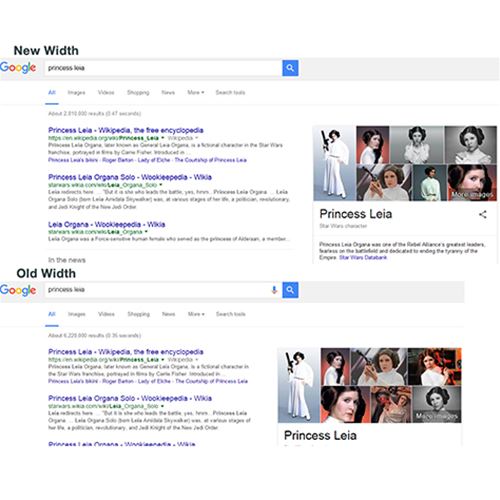This screenshot has height=500, width=500.
Task: Expand arrow after Leia_Organa_Solo URL, New Width
Action: click(161, 185)
